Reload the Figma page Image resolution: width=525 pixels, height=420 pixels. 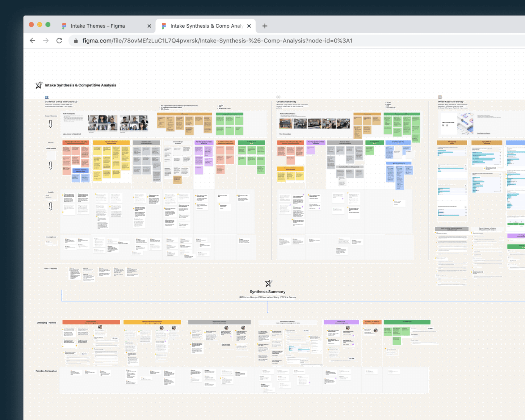59,41
